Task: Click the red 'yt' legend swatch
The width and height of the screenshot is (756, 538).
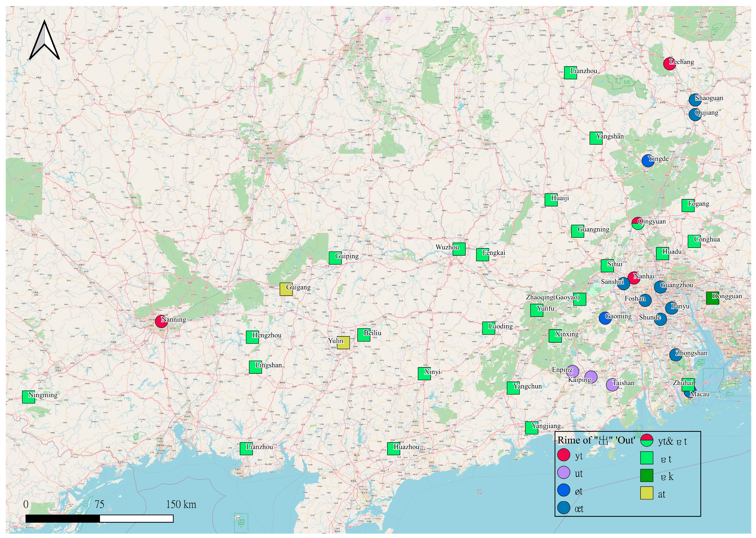Action: click(564, 455)
